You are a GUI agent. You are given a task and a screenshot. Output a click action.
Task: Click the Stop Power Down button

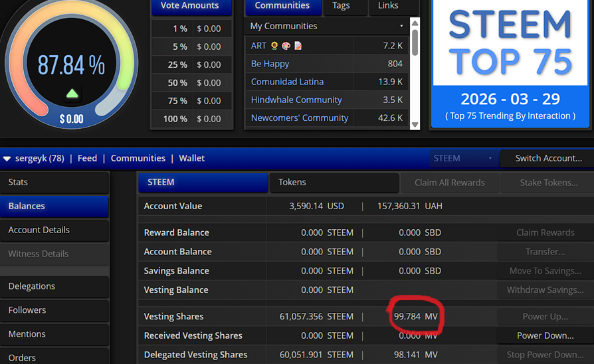click(x=545, y=355)
